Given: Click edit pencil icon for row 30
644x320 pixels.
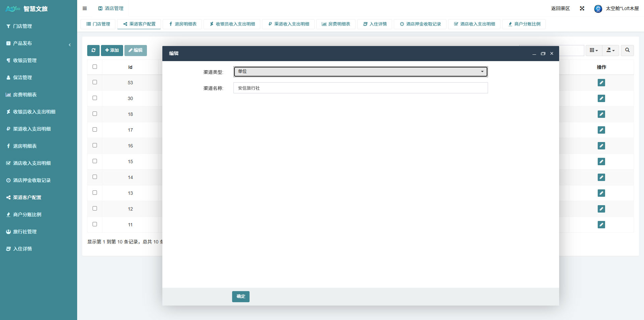Looking at the screenshot, I should 601,98.
